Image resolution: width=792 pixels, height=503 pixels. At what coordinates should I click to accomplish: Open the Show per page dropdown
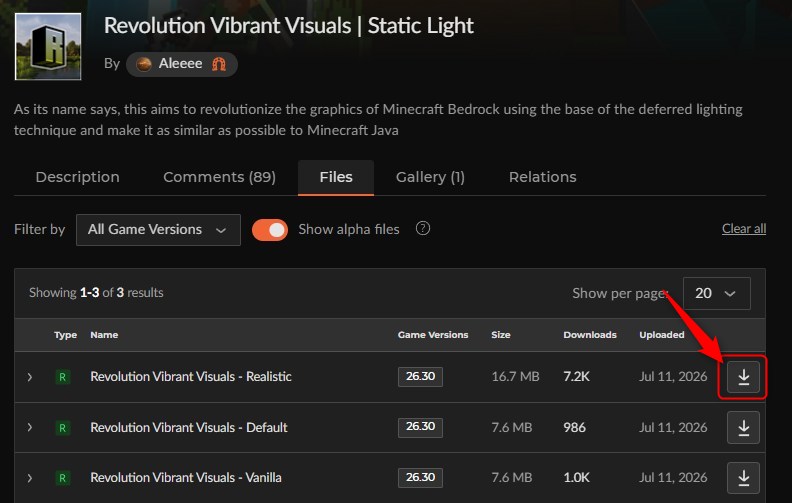coord(716,293)
